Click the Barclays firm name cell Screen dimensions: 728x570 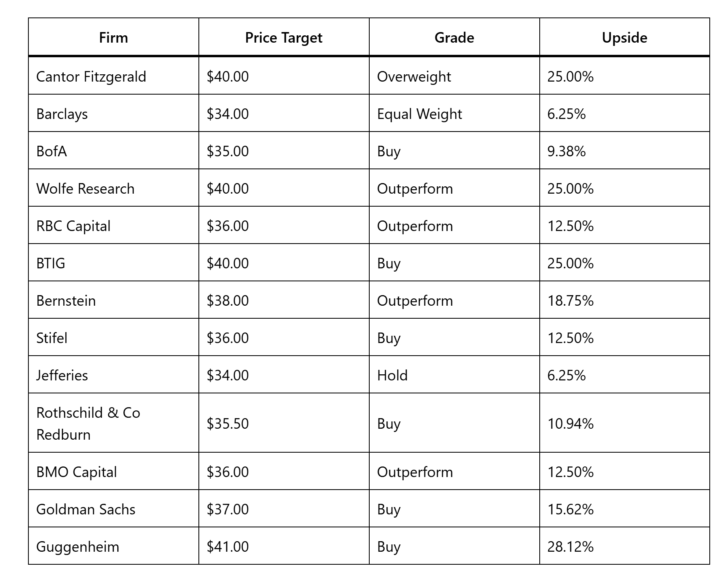point(62,114)
